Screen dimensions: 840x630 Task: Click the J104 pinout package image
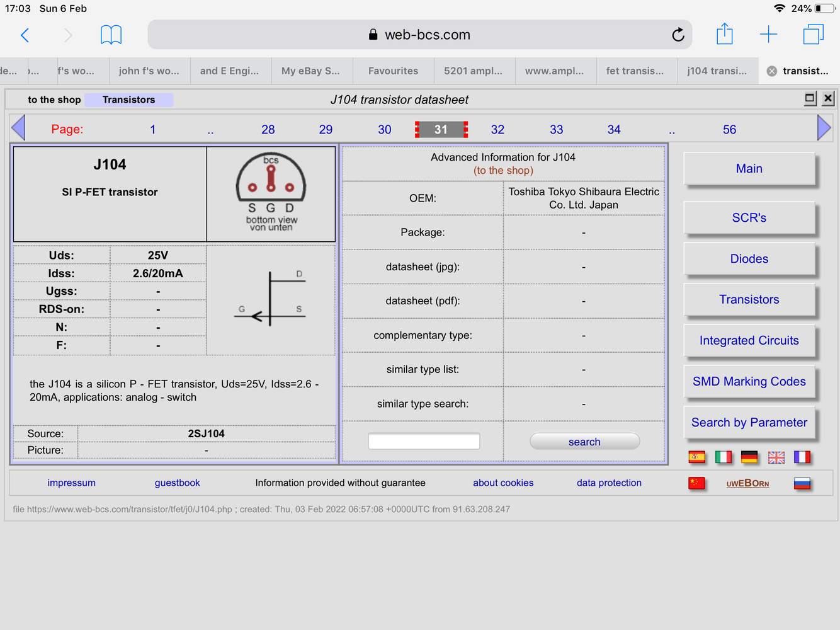(x=271, y=193)
